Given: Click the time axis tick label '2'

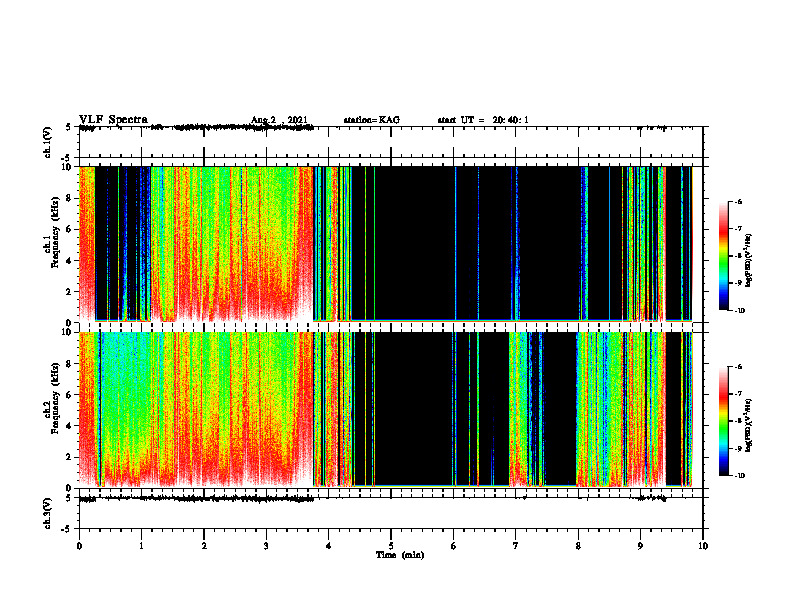Looking at the screenshot, I should [204, 546].
